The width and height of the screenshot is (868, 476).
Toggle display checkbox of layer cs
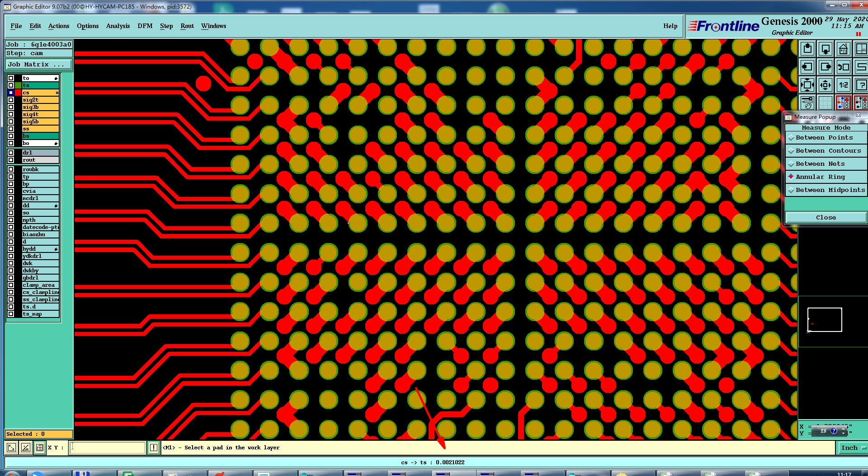[x=11, y=93]
